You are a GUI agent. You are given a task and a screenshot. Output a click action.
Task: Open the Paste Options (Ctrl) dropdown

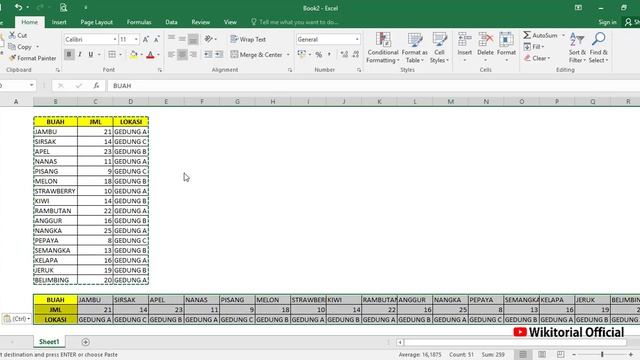17,318
